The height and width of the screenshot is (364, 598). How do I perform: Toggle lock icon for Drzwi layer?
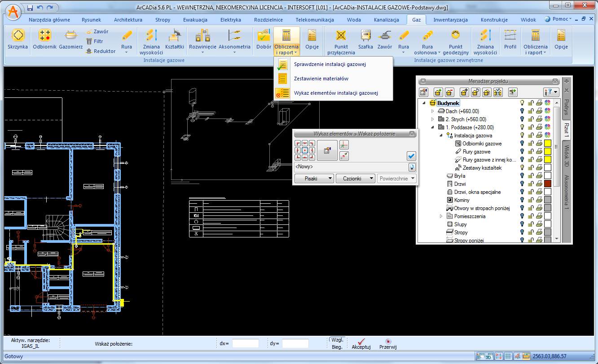[530, 184]
